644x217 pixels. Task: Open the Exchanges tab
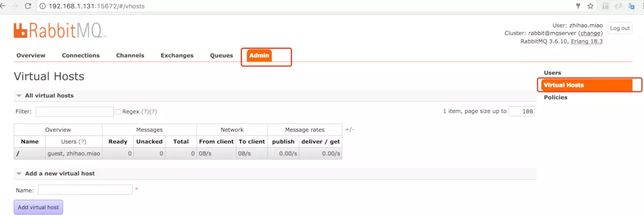point(177,56)
